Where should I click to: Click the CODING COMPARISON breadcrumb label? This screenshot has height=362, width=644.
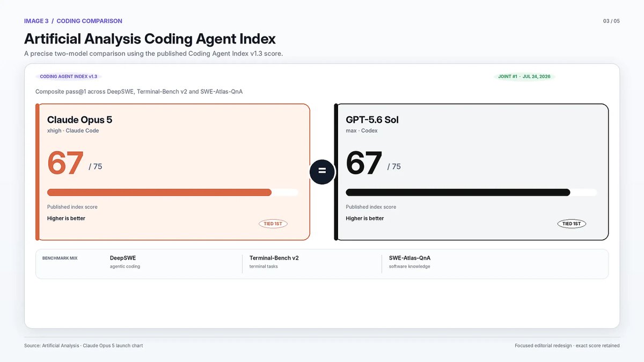pos(90,21)
